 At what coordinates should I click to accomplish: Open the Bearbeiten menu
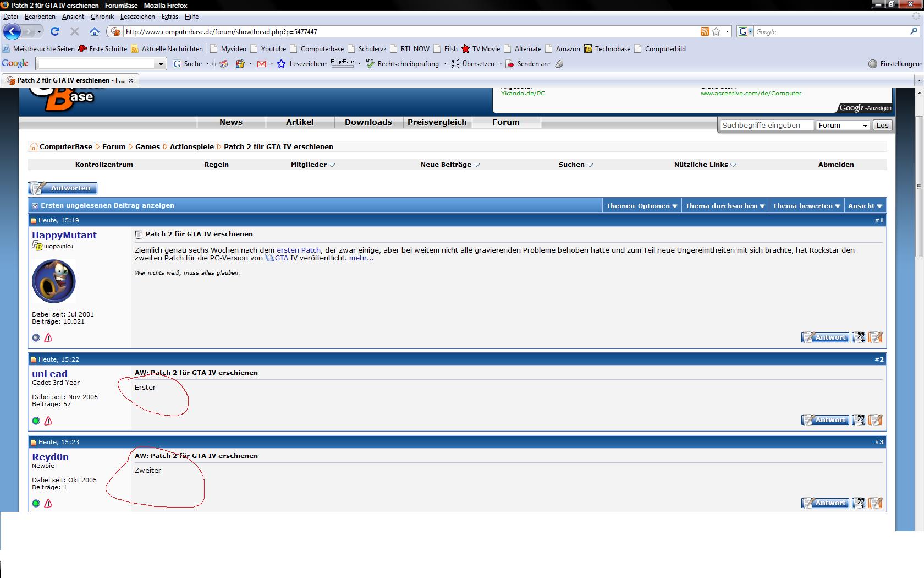pos(40,17)
